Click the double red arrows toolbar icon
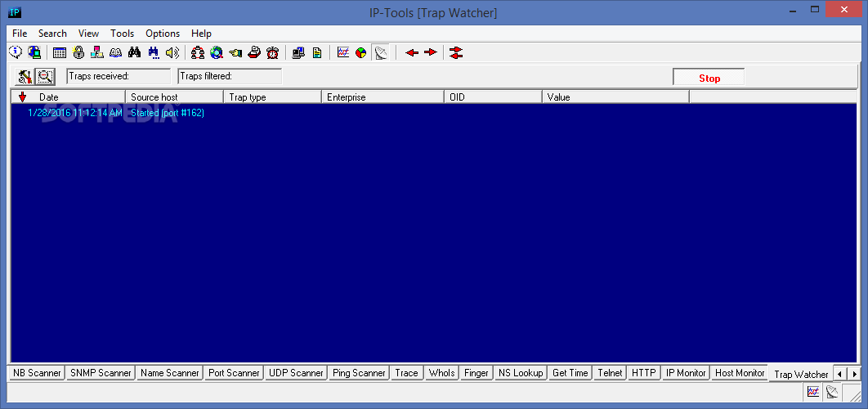The height and width of the screenshot is (409, 868). (456, 52)
